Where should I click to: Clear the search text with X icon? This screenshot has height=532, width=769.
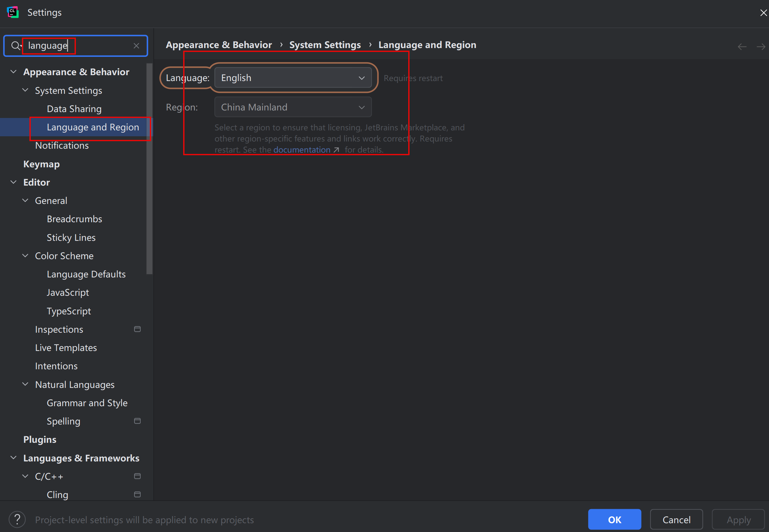click(x=136, y=46)
